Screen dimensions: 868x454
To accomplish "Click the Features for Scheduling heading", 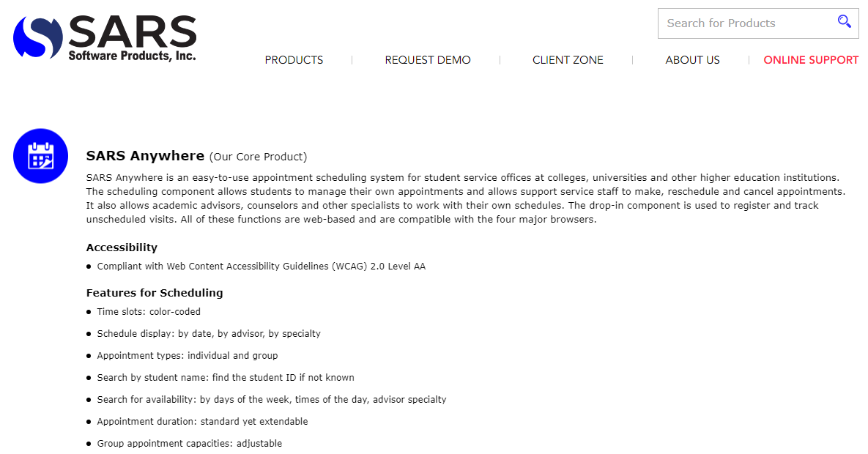I will 155,293.
